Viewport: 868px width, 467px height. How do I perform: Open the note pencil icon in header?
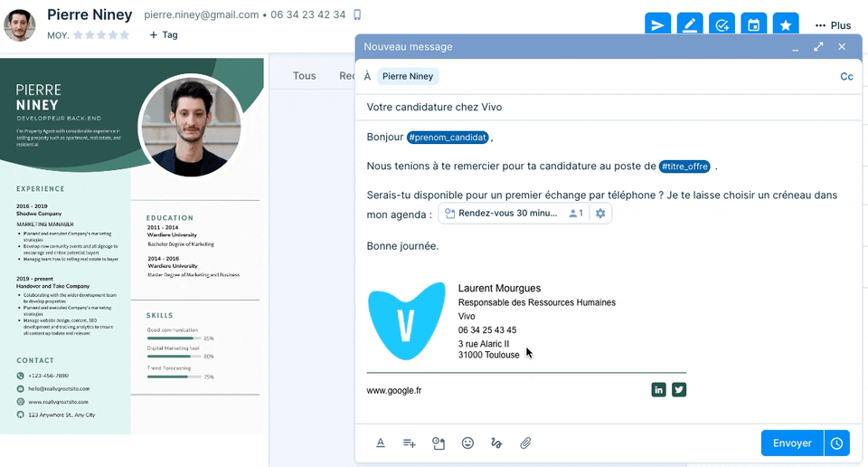pyautogui.click(x=690, y=24)
